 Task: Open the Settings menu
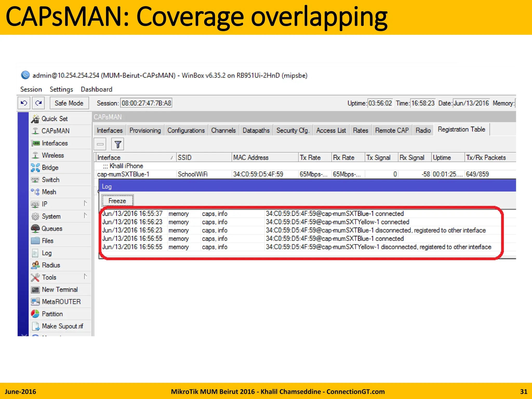(61, 89)
